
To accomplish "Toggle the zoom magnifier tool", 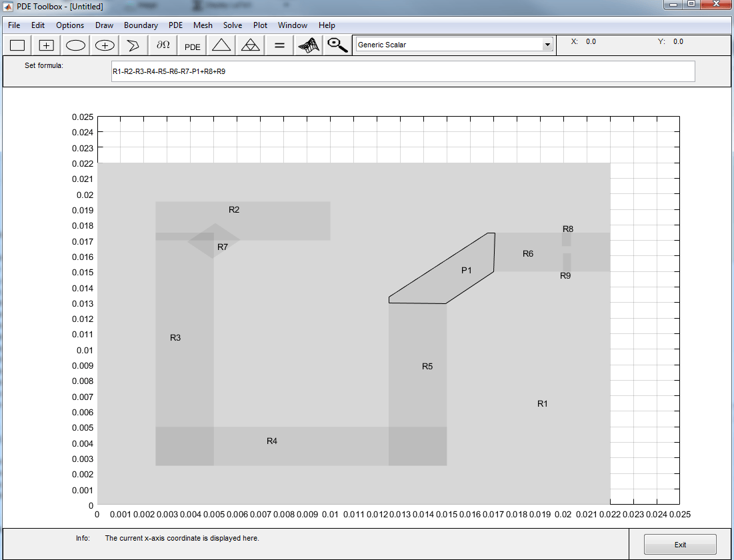I will [x=337, y=45].
